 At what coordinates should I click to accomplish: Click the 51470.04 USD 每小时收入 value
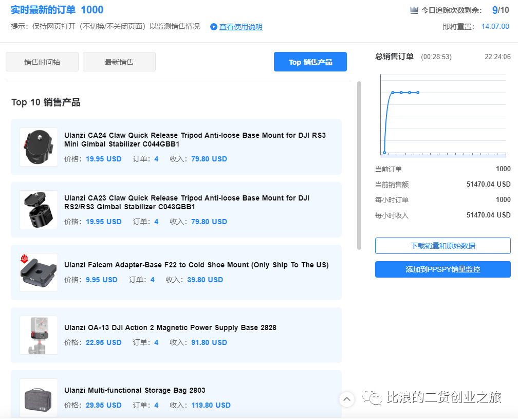tap(488, 215)
